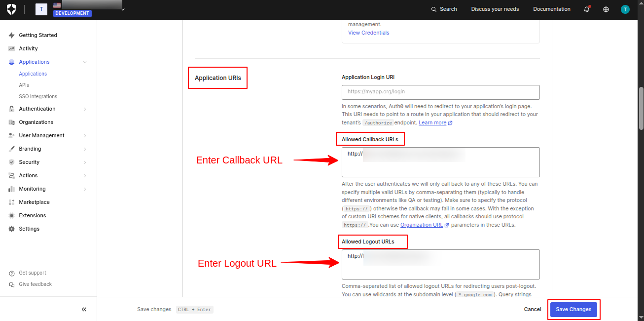Click Extensions chip icon
Screen dimensions: 644x321
point(12,215)
